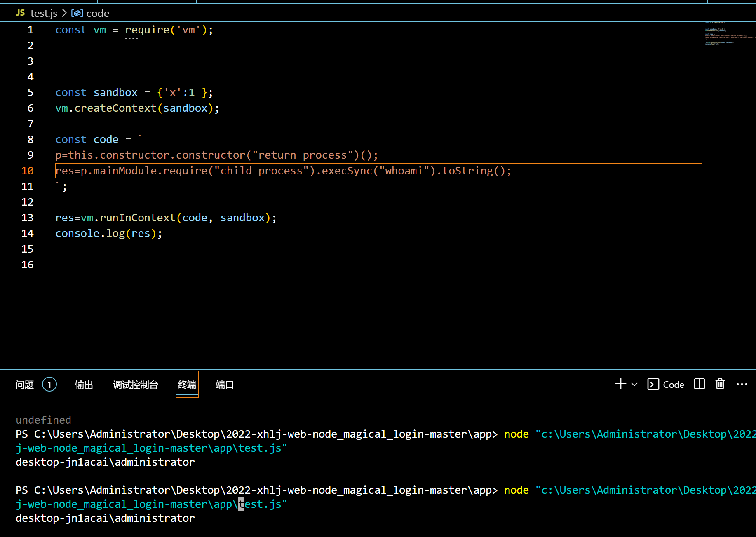Open terminal panel more actions menu
Viewport: 756px width, 537px height.
click(742, 384)
